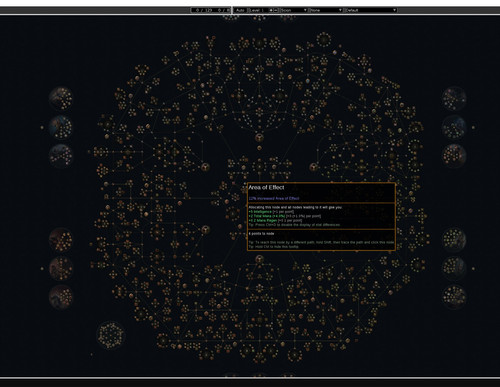Select the Shadow class start node upper-right of centre
Screen dimensions: 500x387
(314, 167)
